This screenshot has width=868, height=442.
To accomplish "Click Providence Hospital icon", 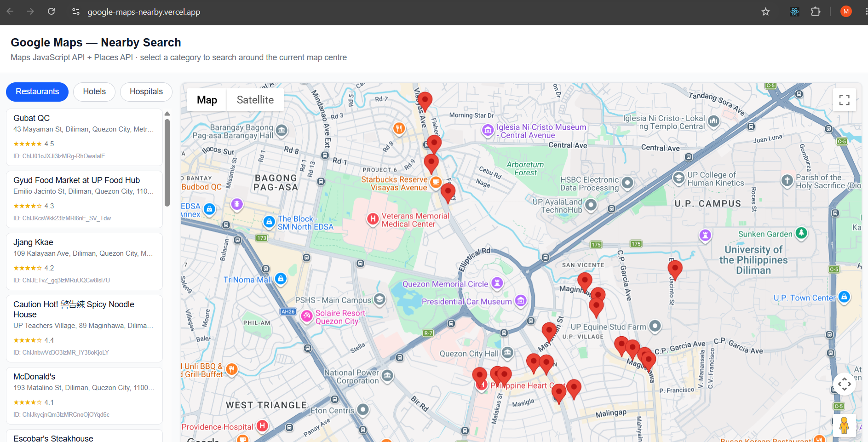I will pyautogui.click(x=262, y=426).
